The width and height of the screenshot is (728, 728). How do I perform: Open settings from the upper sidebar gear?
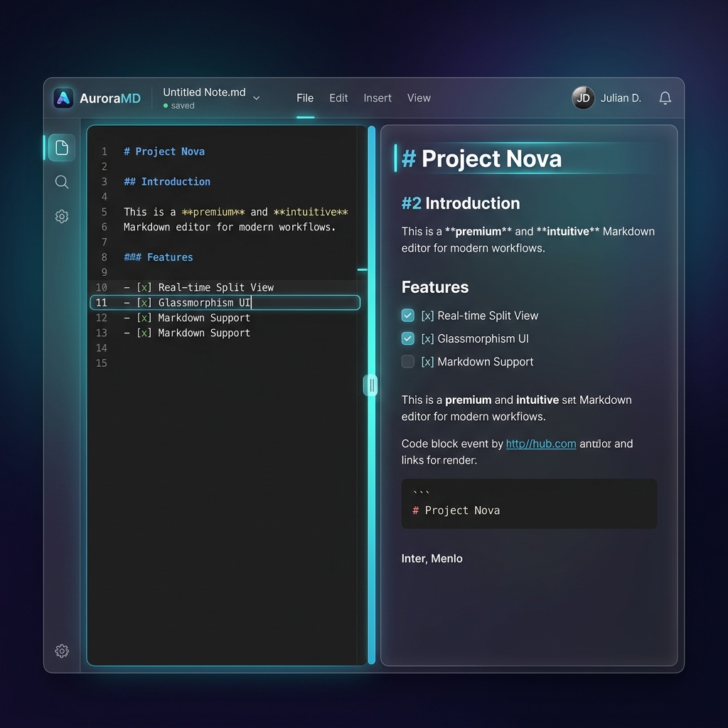coord(61,217)
